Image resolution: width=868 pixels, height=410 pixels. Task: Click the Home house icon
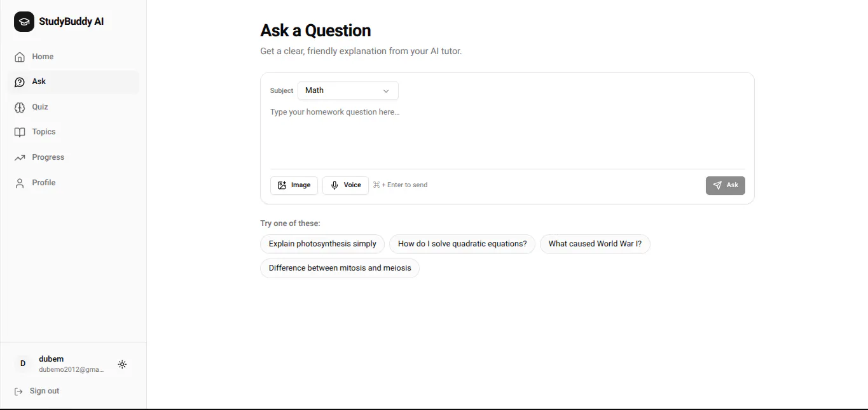pos(20,57)
